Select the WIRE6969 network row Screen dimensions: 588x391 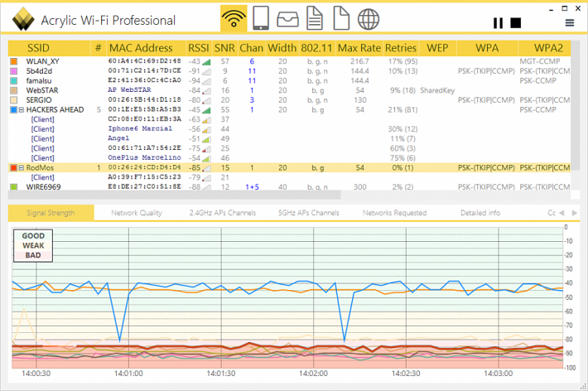tap(289, 187)
